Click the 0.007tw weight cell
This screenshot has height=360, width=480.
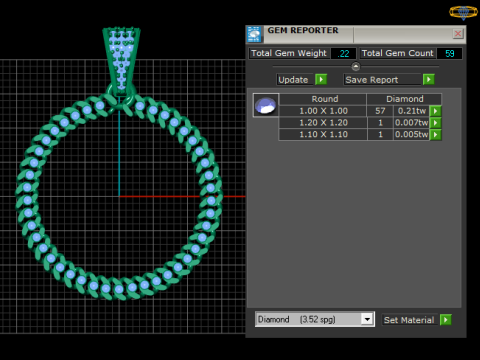pos(412,123)
